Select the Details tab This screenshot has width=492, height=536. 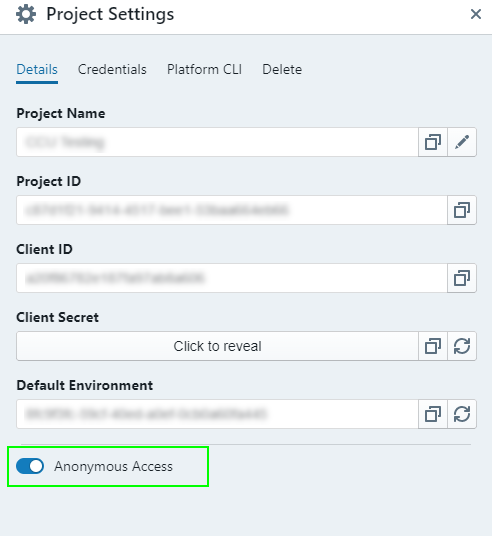[37, 69]
